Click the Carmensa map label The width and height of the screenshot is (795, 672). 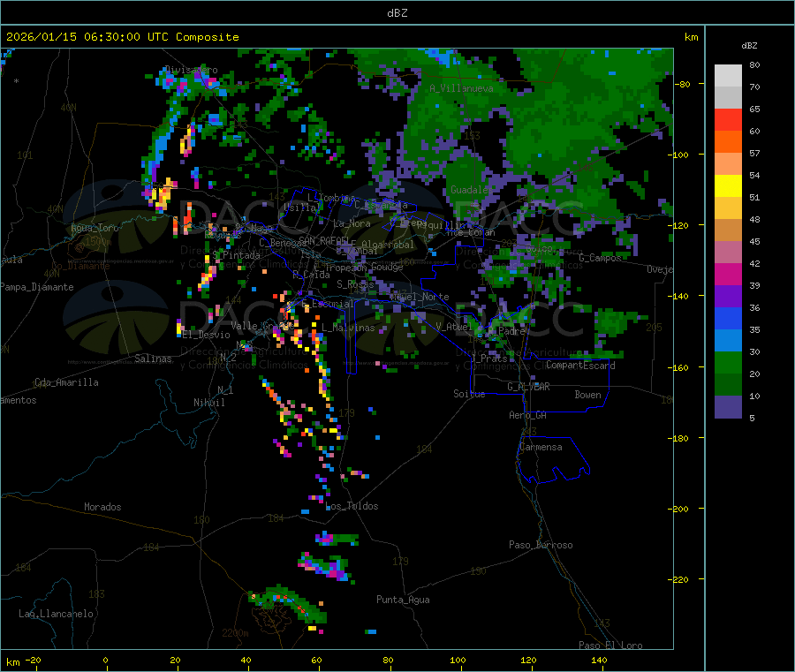click(541, 447)
